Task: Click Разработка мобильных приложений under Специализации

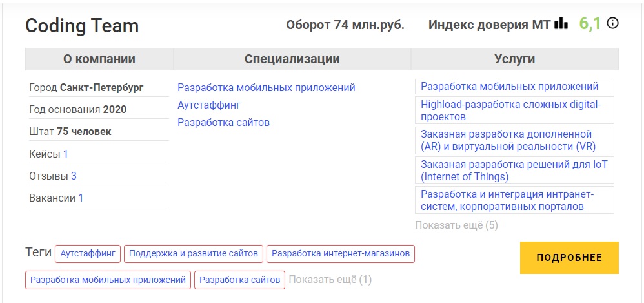Action: click(x=266, y=87)
